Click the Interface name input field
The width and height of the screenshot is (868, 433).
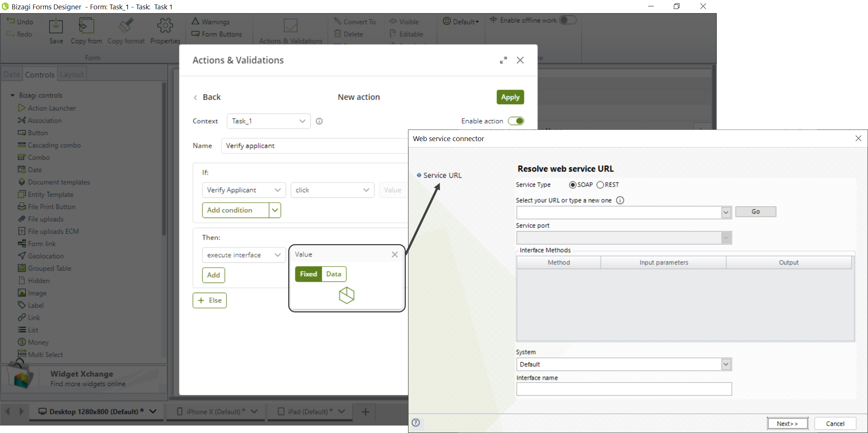pos(624,389)
